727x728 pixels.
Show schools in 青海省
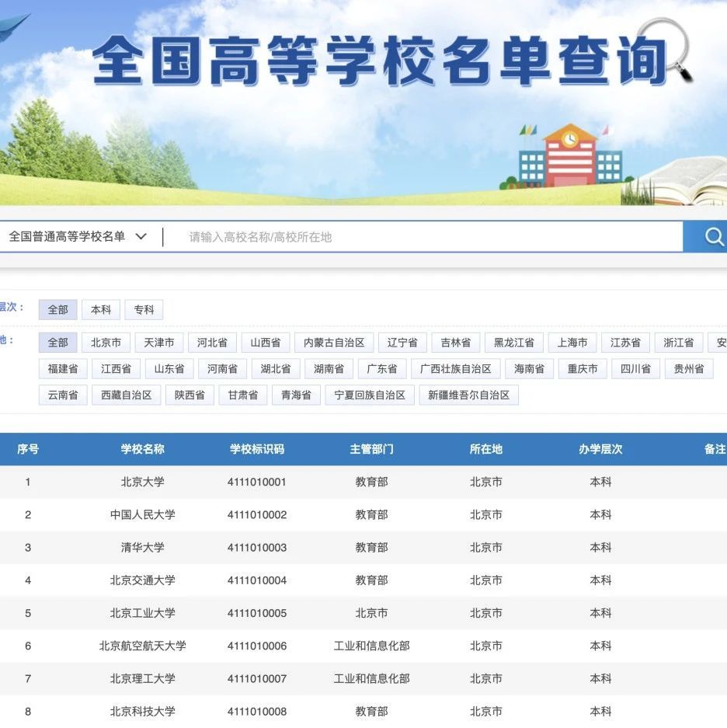coord(296,395)
